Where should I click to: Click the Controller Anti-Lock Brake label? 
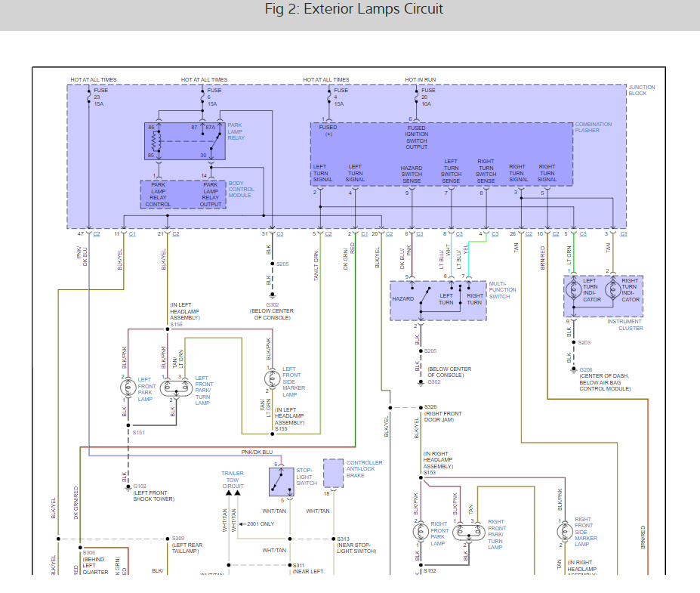[x=364, y=469]
